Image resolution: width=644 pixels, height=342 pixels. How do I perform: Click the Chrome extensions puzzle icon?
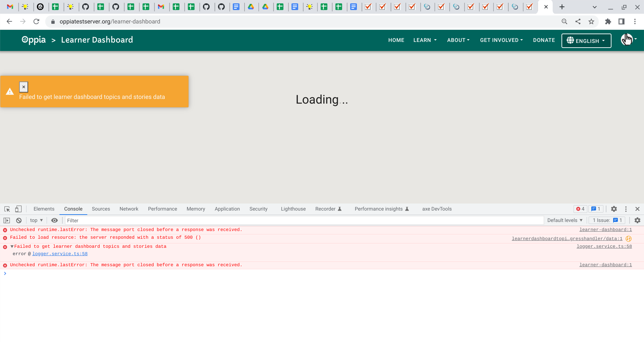(x=608, y=21)
